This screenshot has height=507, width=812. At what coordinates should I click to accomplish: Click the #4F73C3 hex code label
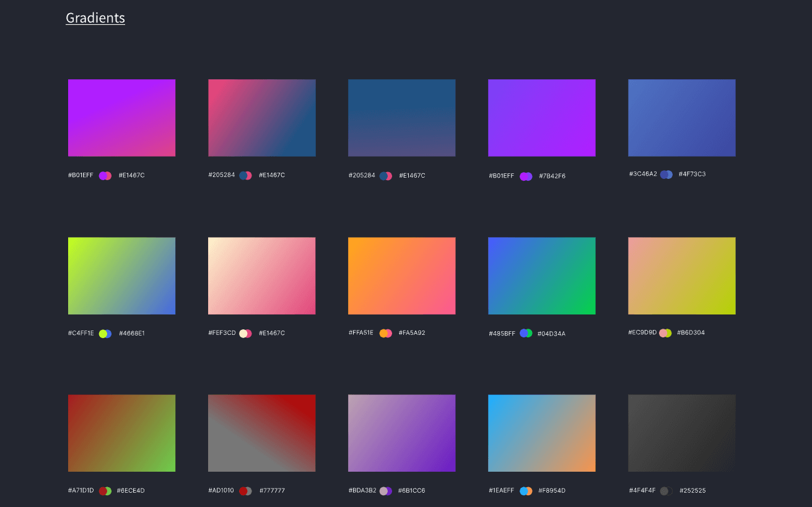click(692, 175)
